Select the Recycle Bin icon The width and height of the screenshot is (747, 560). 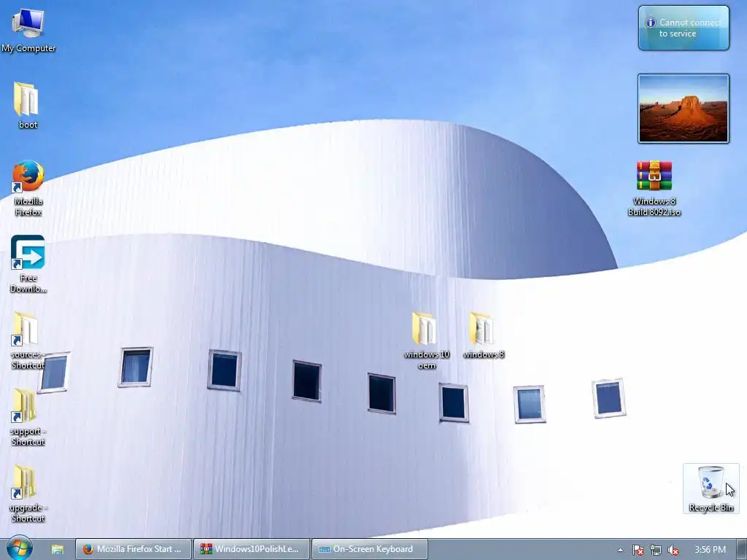pyautogui.click(x=711, y=489)
